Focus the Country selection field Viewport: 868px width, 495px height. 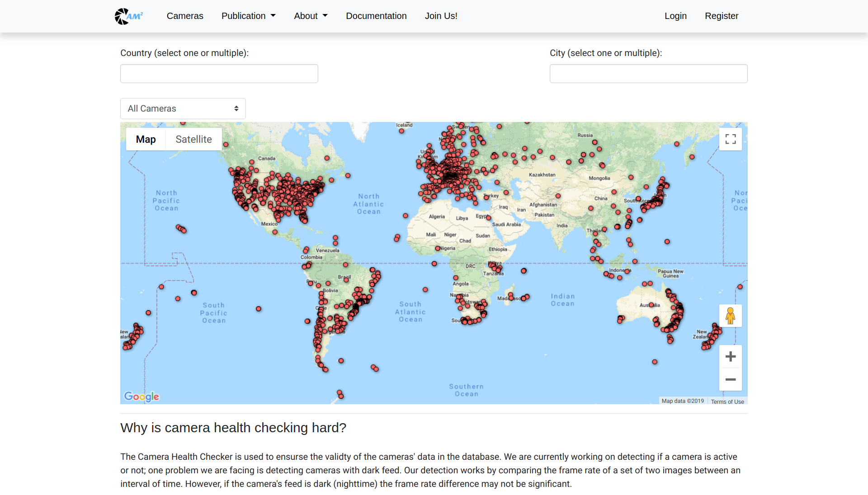point(219,74)
